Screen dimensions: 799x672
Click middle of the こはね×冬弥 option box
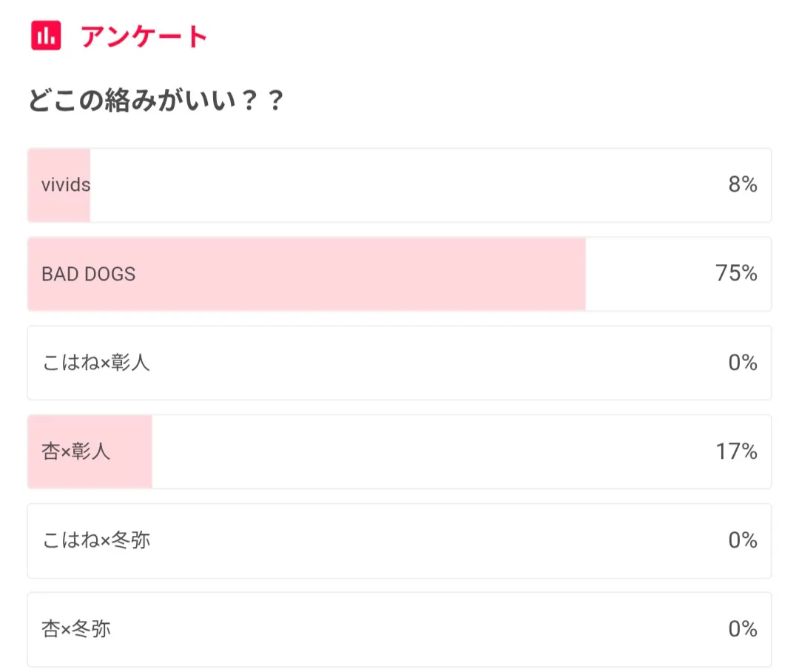click(399, 540)
